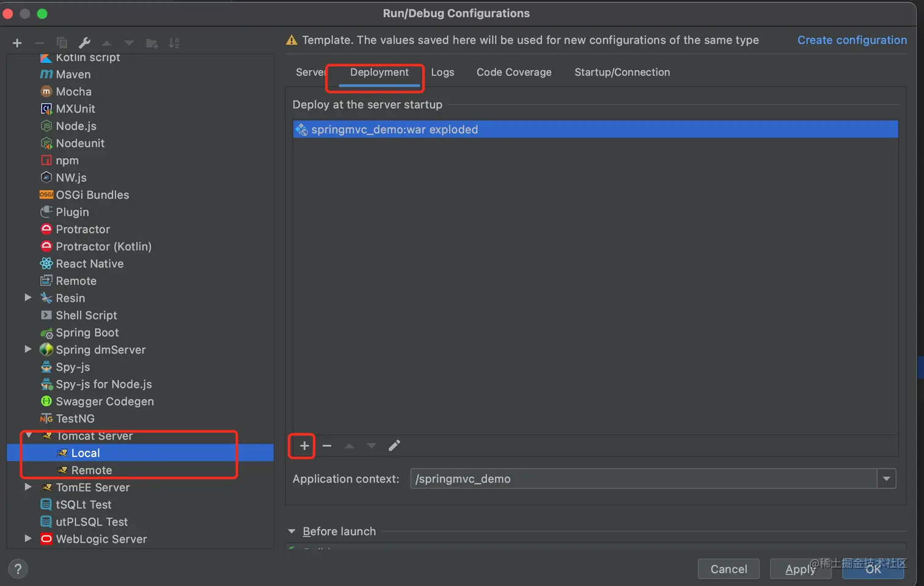Click the Cancel button
Viewport: 924px width, 586px height.
coord(728,569)
